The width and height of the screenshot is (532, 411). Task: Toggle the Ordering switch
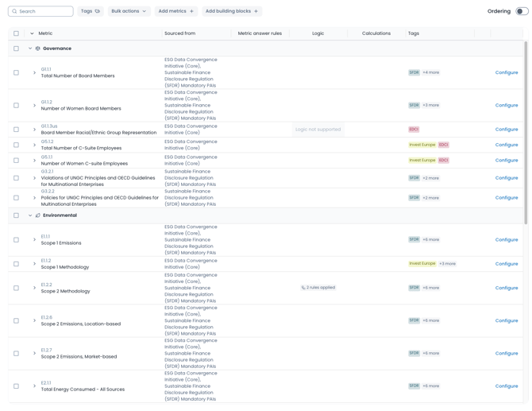tap(522, 11)
